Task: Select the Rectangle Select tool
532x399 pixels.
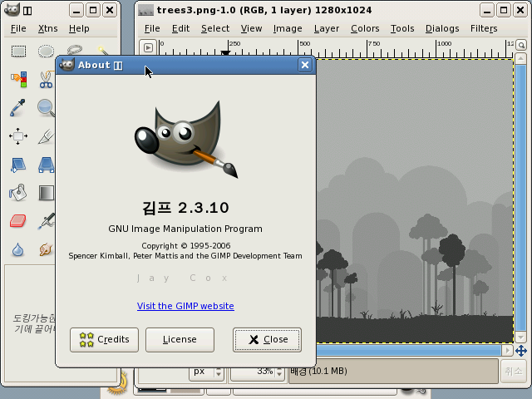Action: [x=18, y=52]
